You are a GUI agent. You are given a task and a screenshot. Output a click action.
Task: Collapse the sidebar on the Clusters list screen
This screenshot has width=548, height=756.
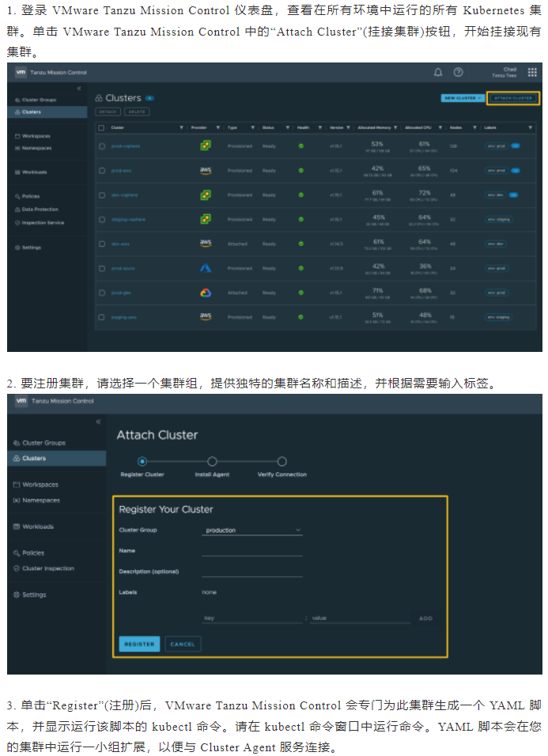tap(80, 89)
